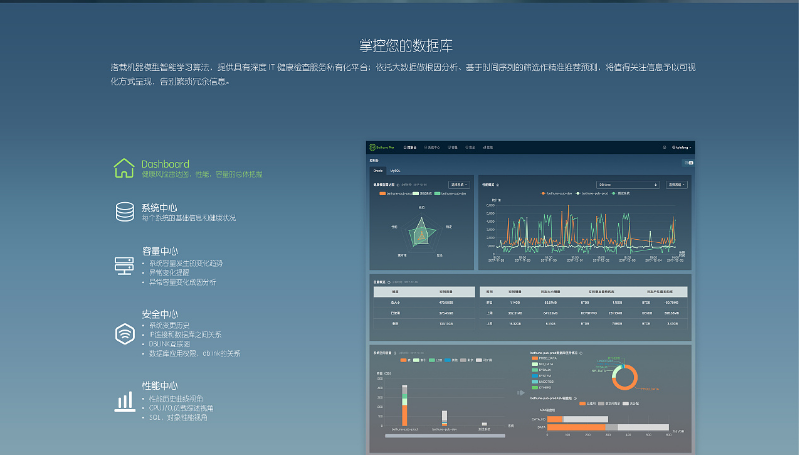
Task: Click the green logo in dashboard header
Action: click(x=375, y=147)
